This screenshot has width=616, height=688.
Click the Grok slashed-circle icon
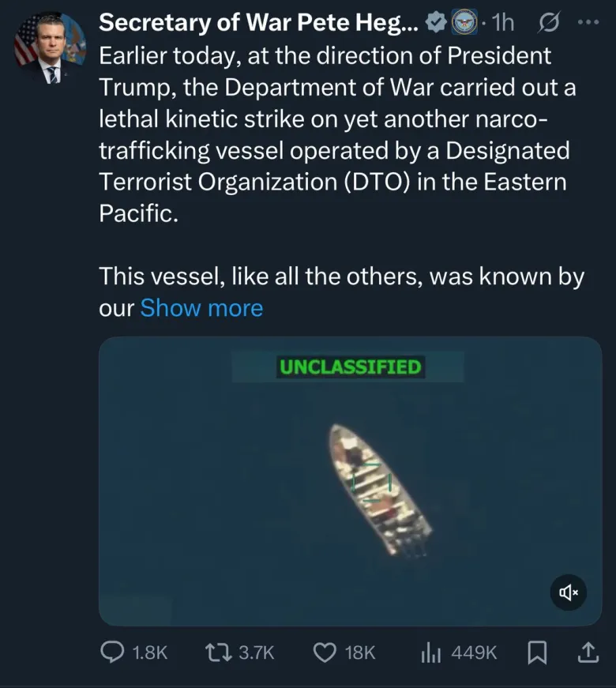click(546, 24)
